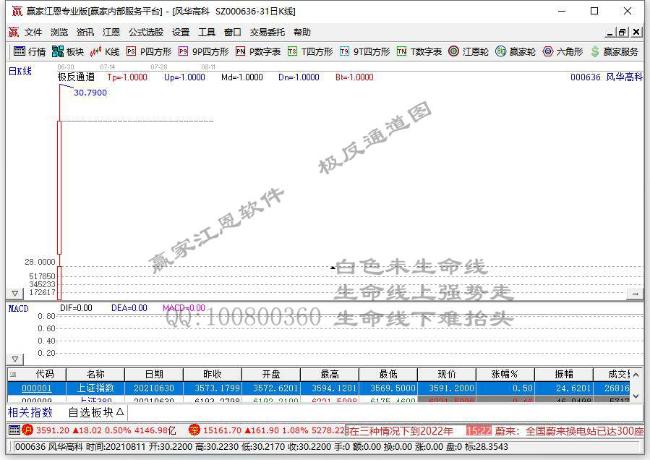Open the 浏览 menu
This screenshot has width=650, height=460.
59,32
